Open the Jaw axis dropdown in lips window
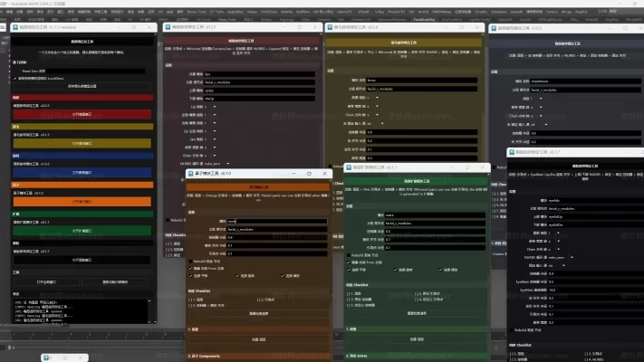The height and width of the screenshot is (362, 644). pyautogui.click(x=209, y=139)
